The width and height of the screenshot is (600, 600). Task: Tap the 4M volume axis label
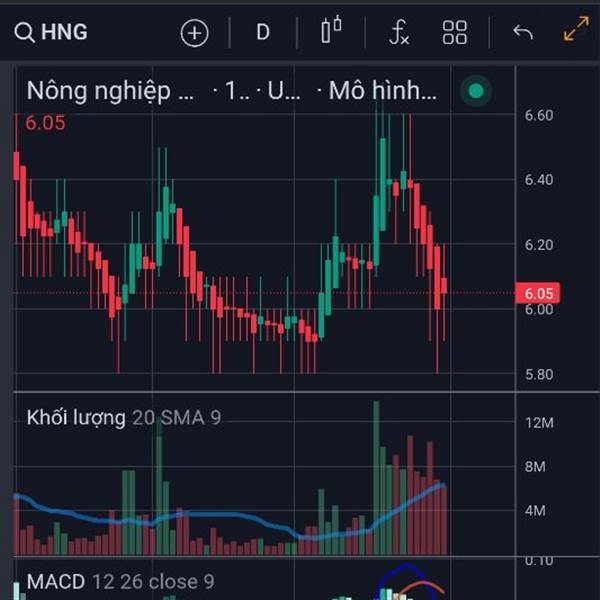[x=535, y=511]
